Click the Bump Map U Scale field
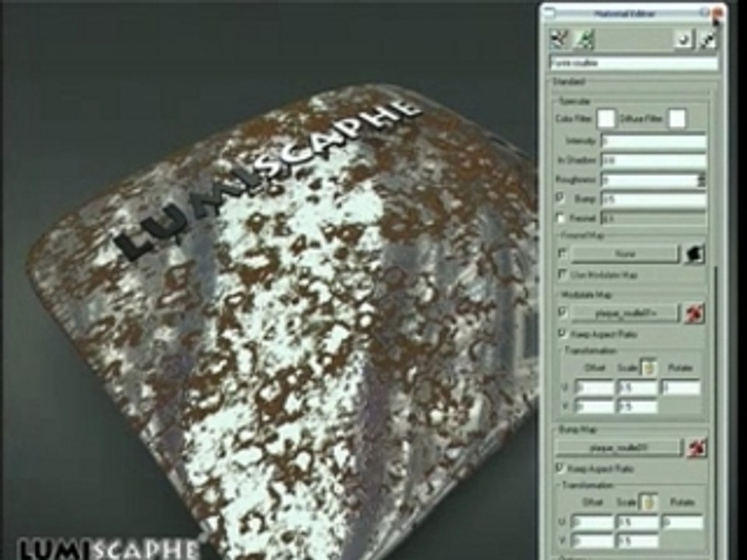This screenshot has height=560, width=747. click(x=637, y=522)
